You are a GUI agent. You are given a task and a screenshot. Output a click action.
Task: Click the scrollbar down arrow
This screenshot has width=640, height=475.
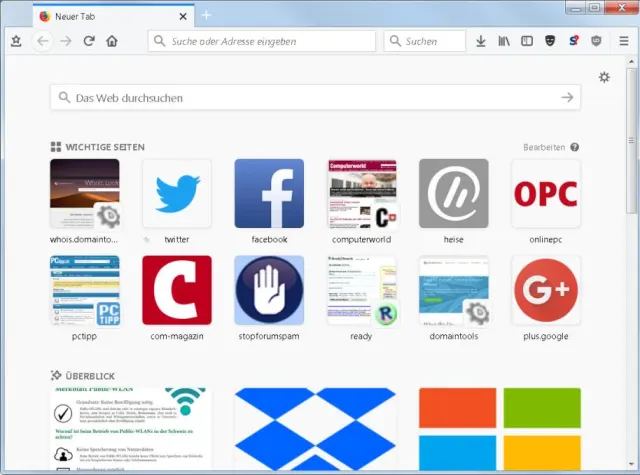coord(631,464)
